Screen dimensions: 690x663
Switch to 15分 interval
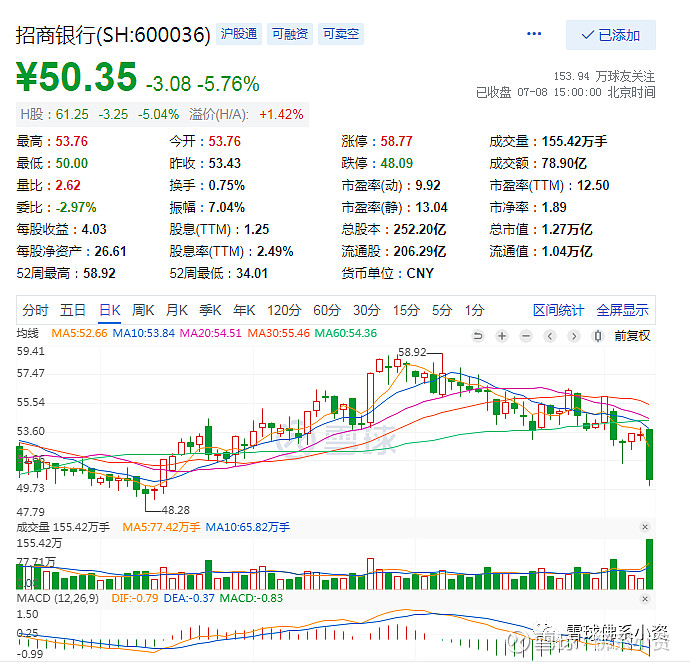tap(406, 310)
